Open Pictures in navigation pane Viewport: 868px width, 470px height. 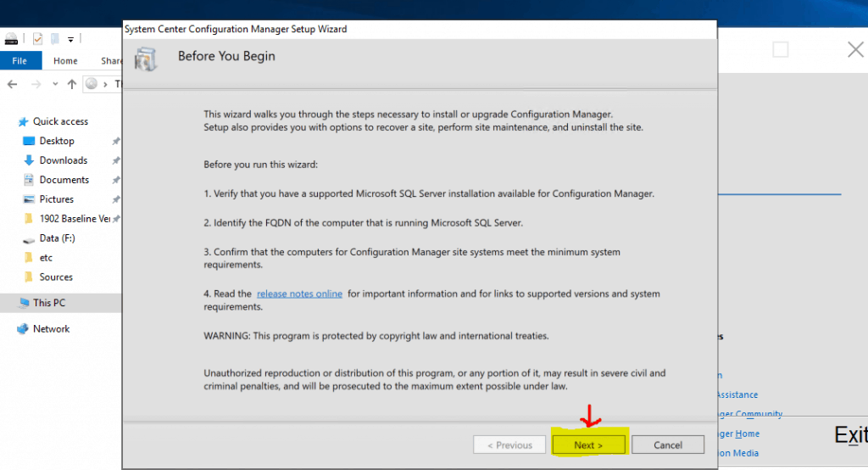point(56,199)
